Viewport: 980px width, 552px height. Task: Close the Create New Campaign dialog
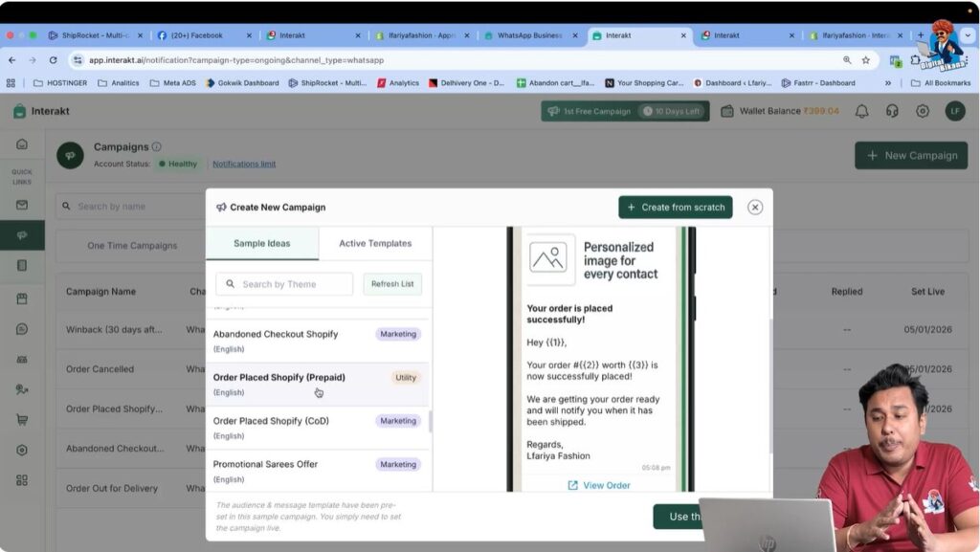coord(755,207)
